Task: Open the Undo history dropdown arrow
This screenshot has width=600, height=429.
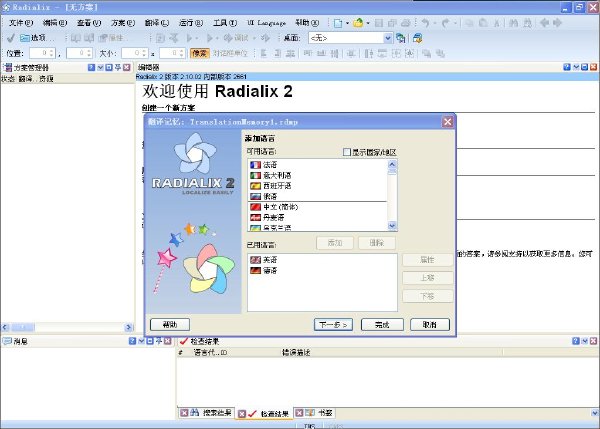Action: pyautogui.click(x=435, y=23)
